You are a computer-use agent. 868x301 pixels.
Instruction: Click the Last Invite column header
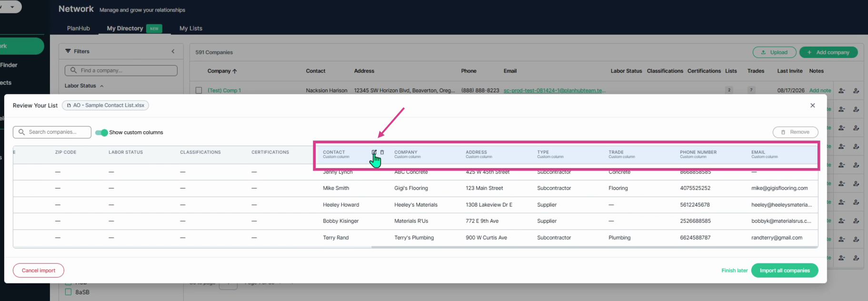pos(790,71)
